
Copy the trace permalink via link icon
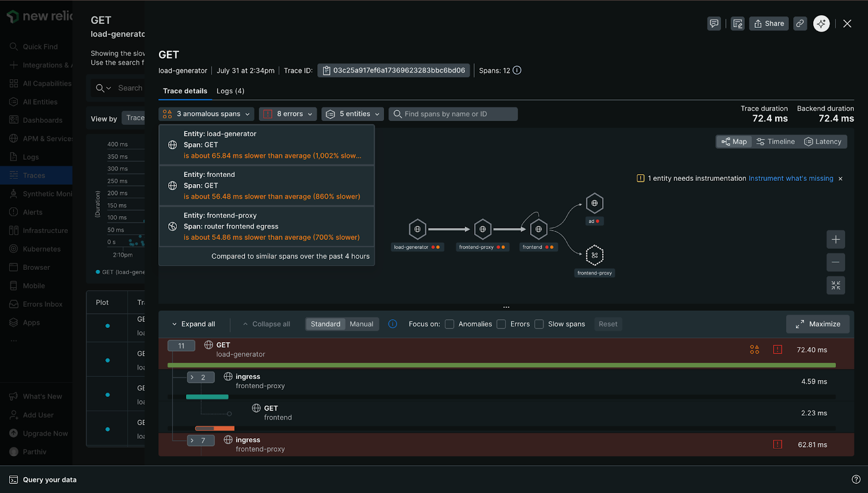point(800,23)
